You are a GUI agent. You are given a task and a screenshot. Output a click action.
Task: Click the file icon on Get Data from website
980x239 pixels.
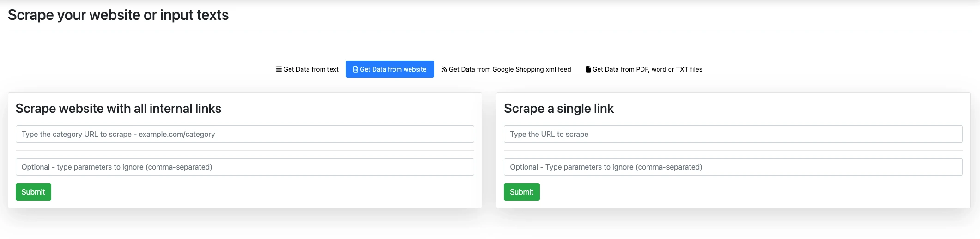[356, 69]
